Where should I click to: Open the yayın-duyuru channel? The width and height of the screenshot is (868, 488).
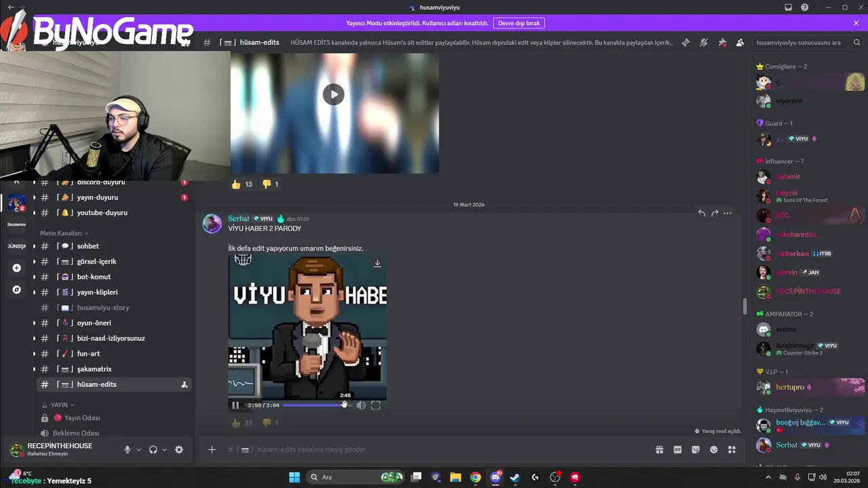tap(114, 197)
